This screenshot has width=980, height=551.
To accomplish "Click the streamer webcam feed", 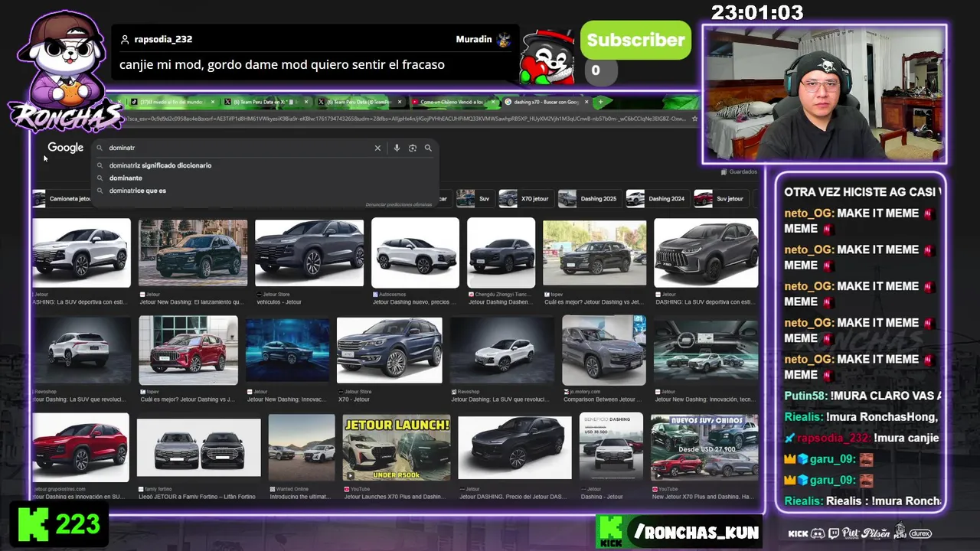I will (825, 94).
